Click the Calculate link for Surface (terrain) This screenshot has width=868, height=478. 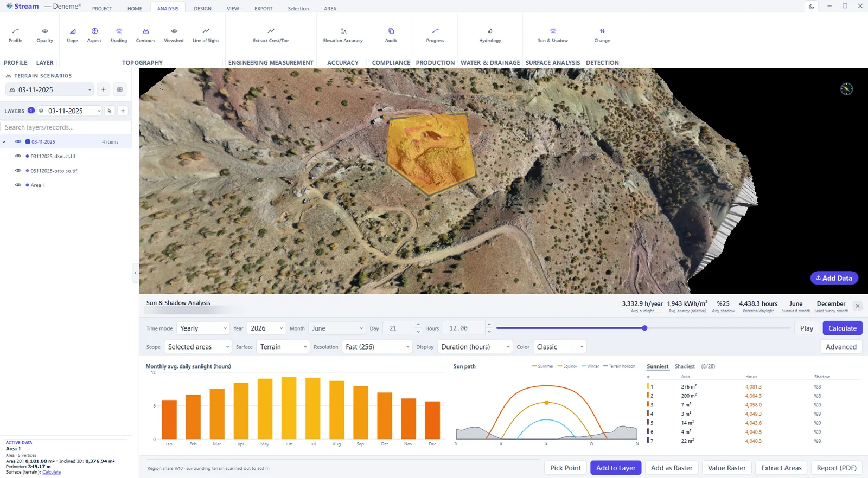click(52, 472)
